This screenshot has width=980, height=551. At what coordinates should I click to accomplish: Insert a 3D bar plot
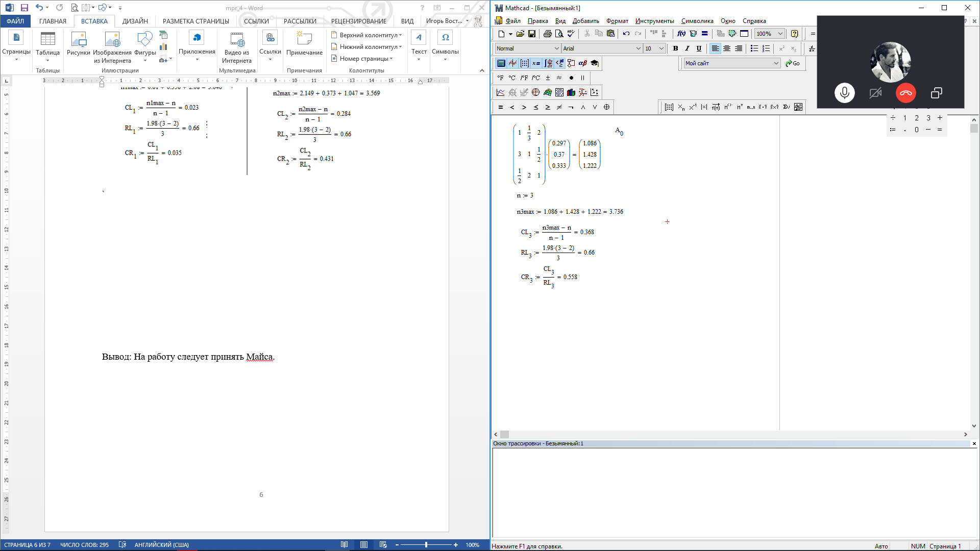(571, 92)
